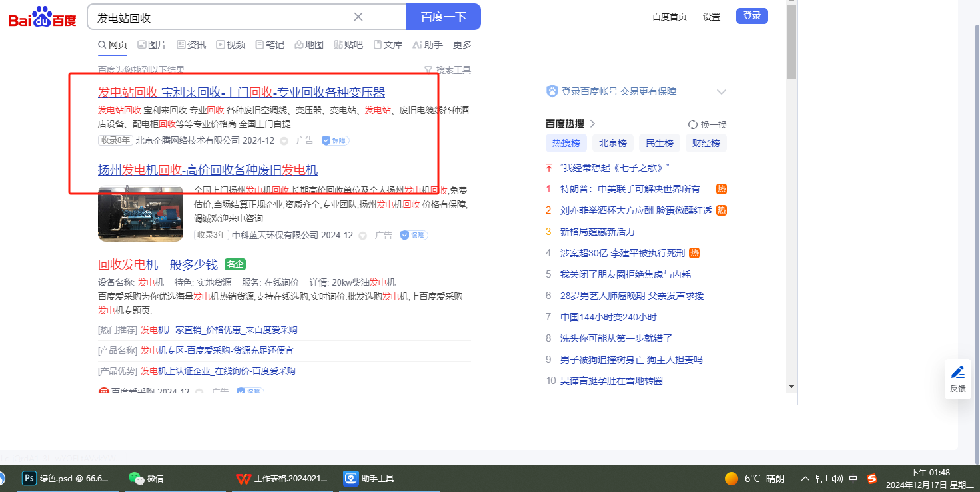Expand the 百度热搜 arrow

(592, 124)
